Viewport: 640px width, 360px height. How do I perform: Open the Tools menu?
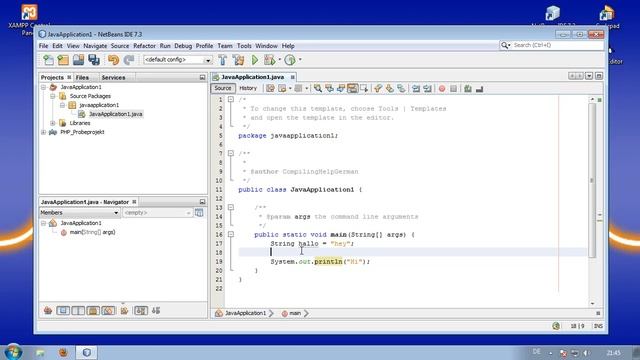coord(244,46)
